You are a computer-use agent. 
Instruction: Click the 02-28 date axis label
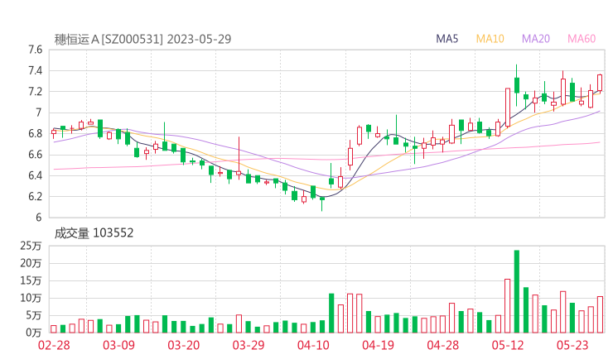[54, 345]
